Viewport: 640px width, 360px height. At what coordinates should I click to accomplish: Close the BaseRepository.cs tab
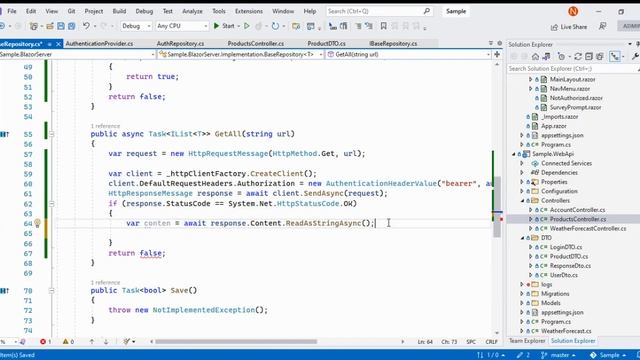click(x=58, y=44)
